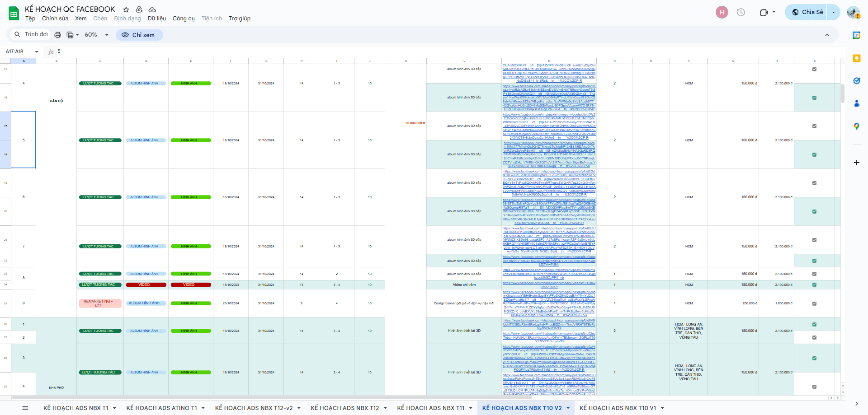Toggle the checkbox in last row 29
The height and width of the screenshot is (415, 868).
[x=814, y=387]
